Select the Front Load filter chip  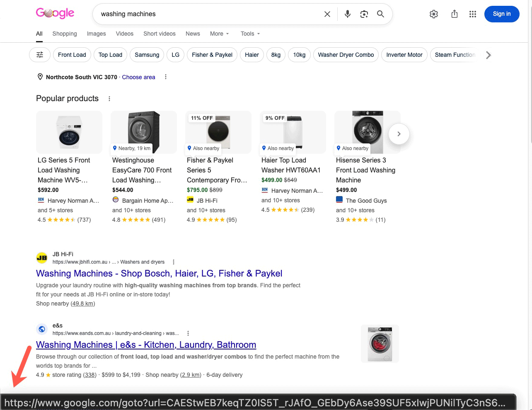[72, 55]
